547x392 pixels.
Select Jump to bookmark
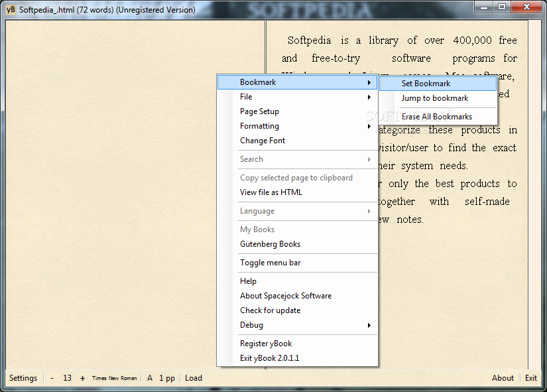(438, 98)
